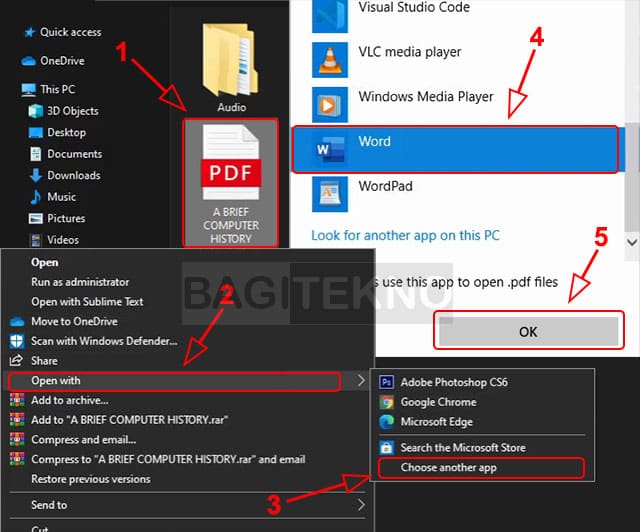Open with Google Chrome
Image resolution: width=640 pixels, height=532 pixels.
pyautogui.click(x=438, y=402)
